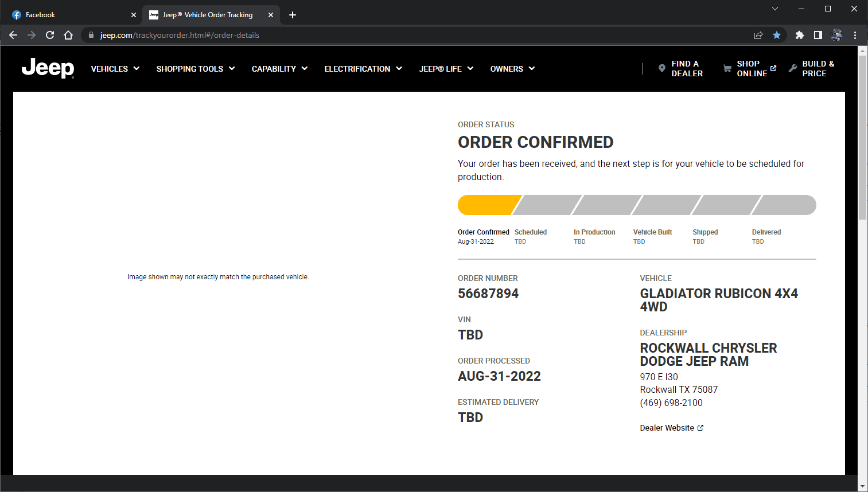Viewport: 868px width, 492px height.
Task: Click image disclaimer text
Action: [218, 277]
